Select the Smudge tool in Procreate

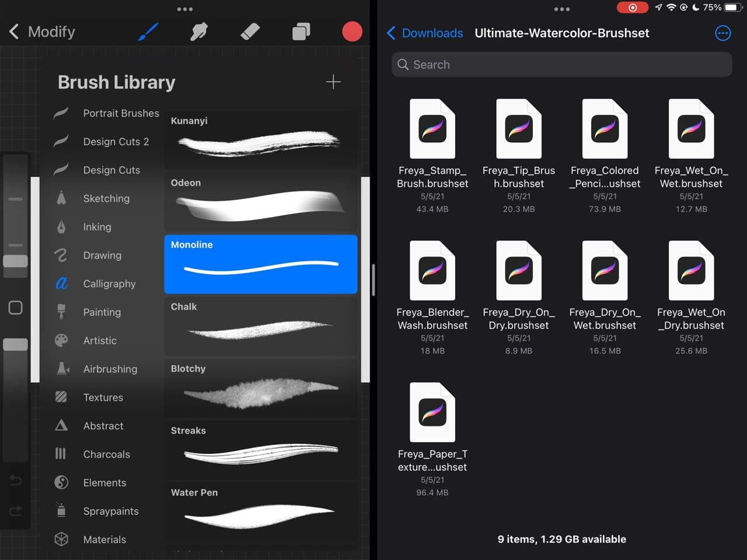click(198, 32)
